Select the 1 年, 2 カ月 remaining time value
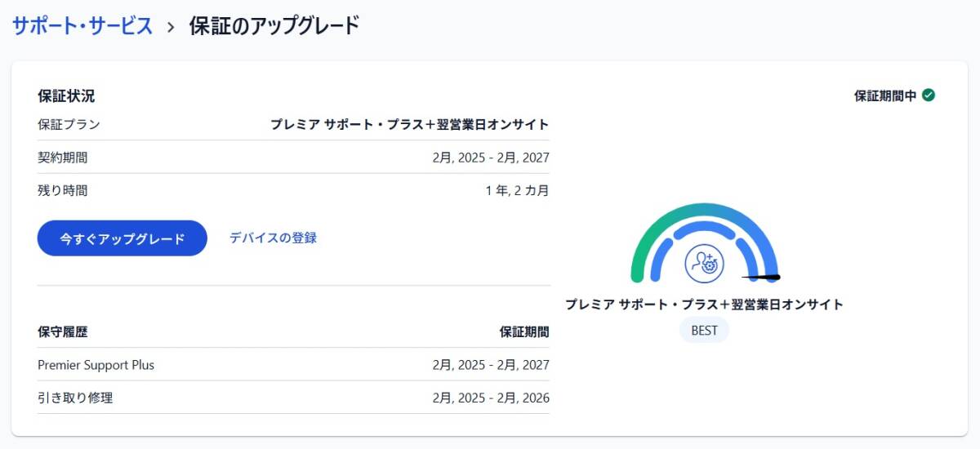980x449 pixels. pyautogui.click(x=516, y=191)
